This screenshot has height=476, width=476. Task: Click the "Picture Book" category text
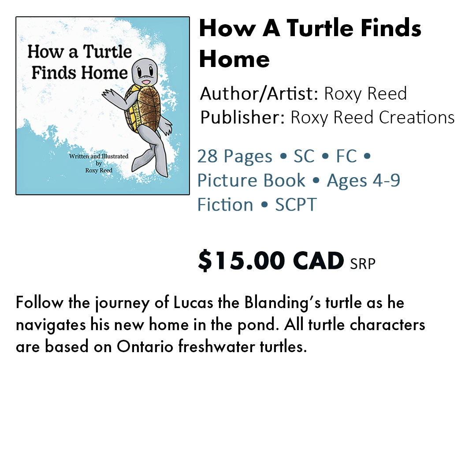(x=251, y=181)
